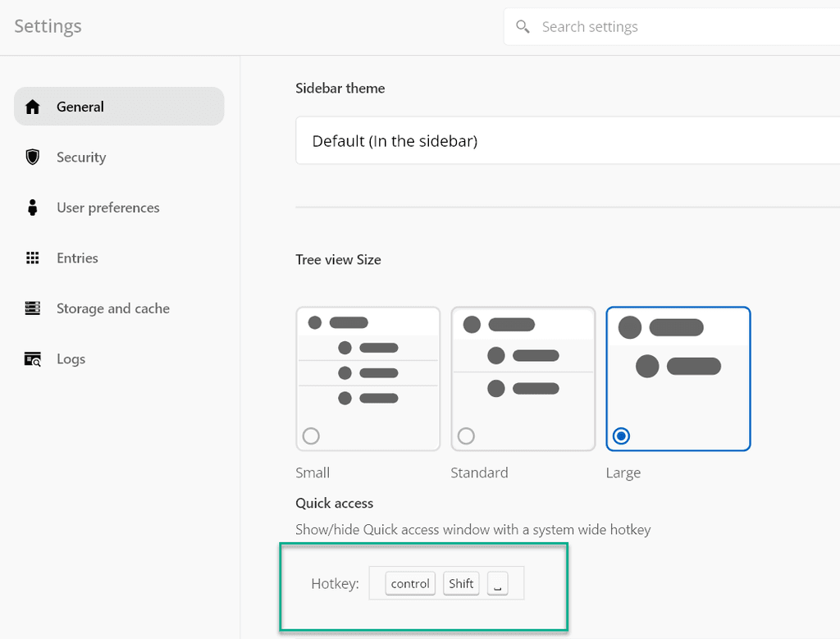Click the control key in Hotkey field
Screen dimensions: 840x639
pyautogui.click(x=410, y=583)
